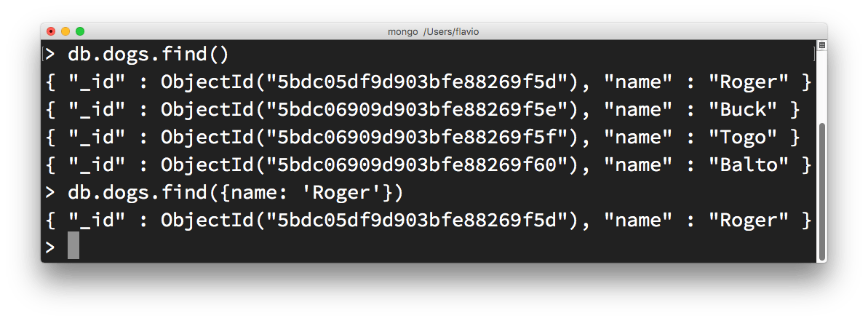Click the first db.dogs.find() command text

[148, 55]
